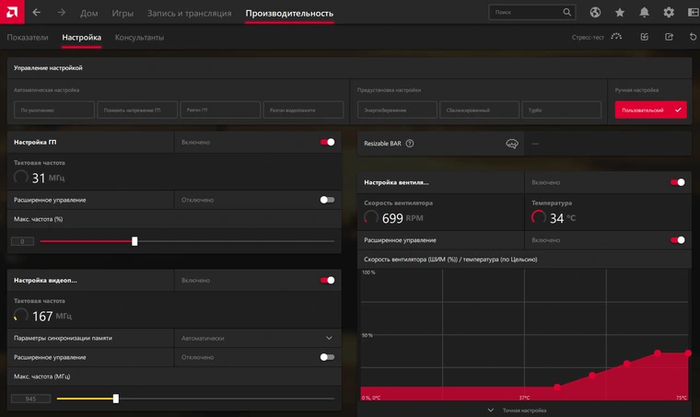
Task: Open Запись и трансляция menu
Action: [x=190, y=13]
